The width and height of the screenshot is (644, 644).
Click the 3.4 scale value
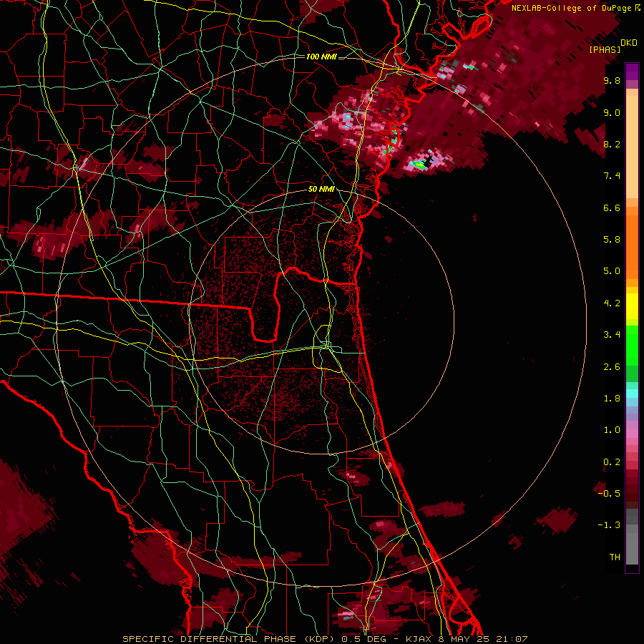tap(612, 335)
